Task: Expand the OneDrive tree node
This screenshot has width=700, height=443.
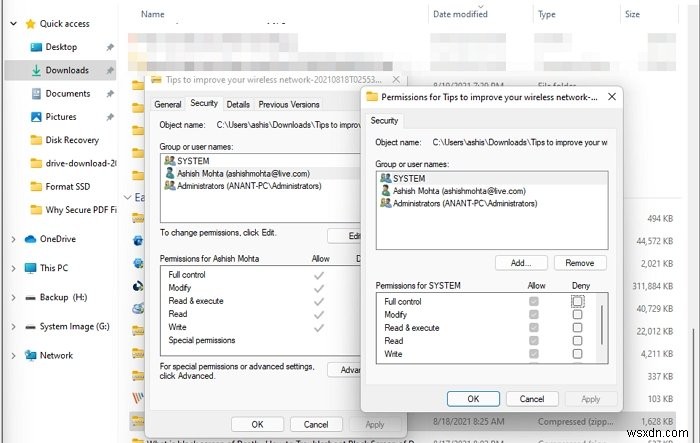Action: coord(13,239)
